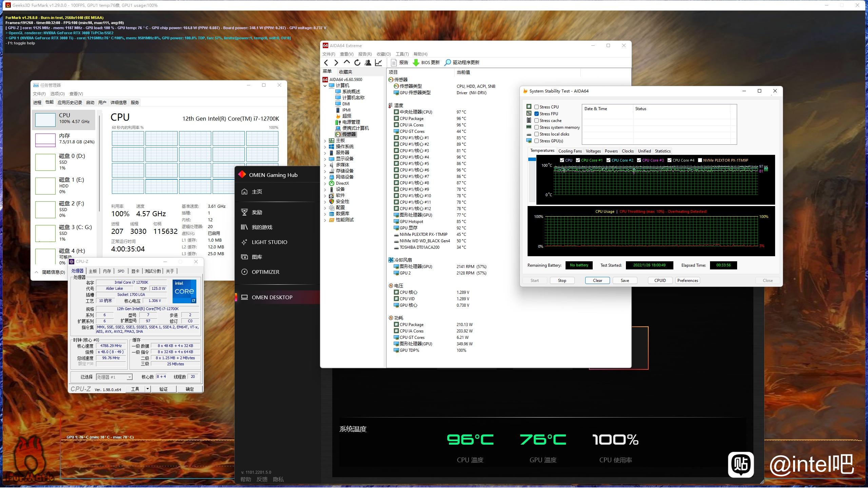Open LIGHT STUDIO in OMEN hub
The height and width of the screenshot is (488, 868).
(x=264, y=242)
